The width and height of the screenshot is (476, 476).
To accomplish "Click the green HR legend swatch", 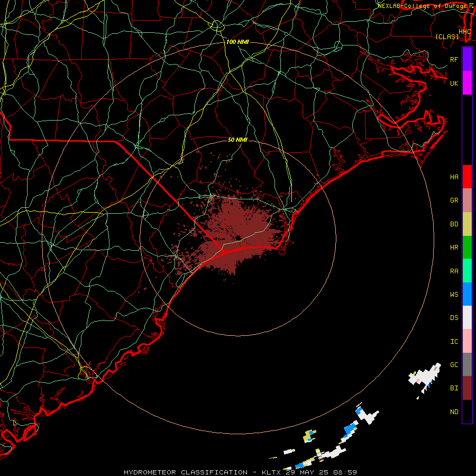I will coord(467,248).
